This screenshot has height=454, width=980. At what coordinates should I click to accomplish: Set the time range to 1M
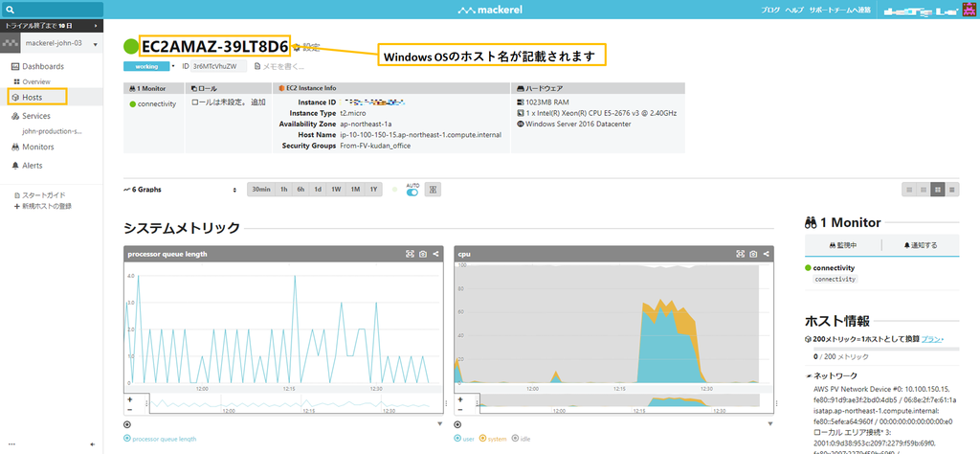coord(355,190)
